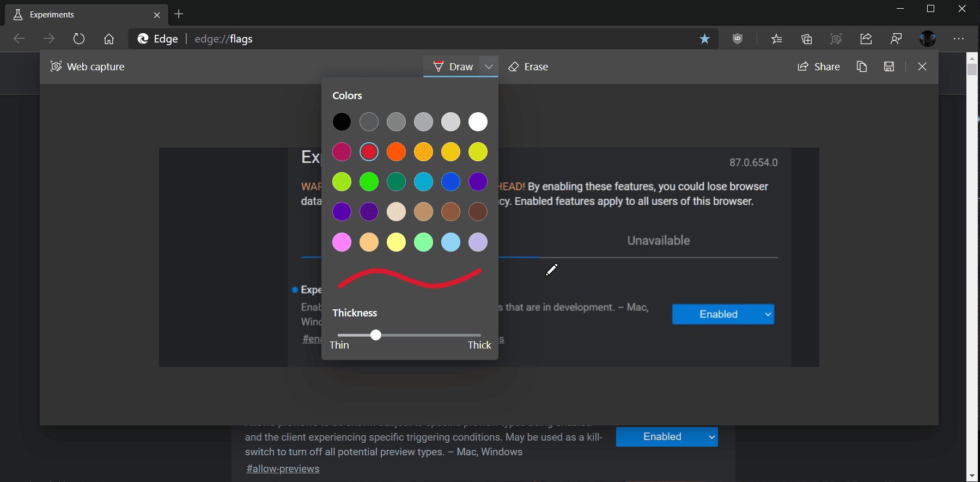Choose the blue color swatch
Image resolution: width=980 pixels, height=482 pixels.
(451, 181)
